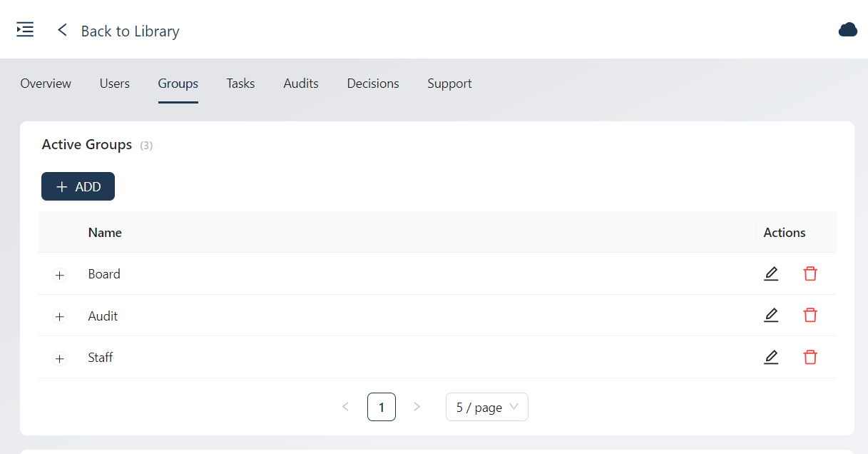Expand the Audit group row
This screenshot has width=868, height=454.
click(x=60, y=316)
